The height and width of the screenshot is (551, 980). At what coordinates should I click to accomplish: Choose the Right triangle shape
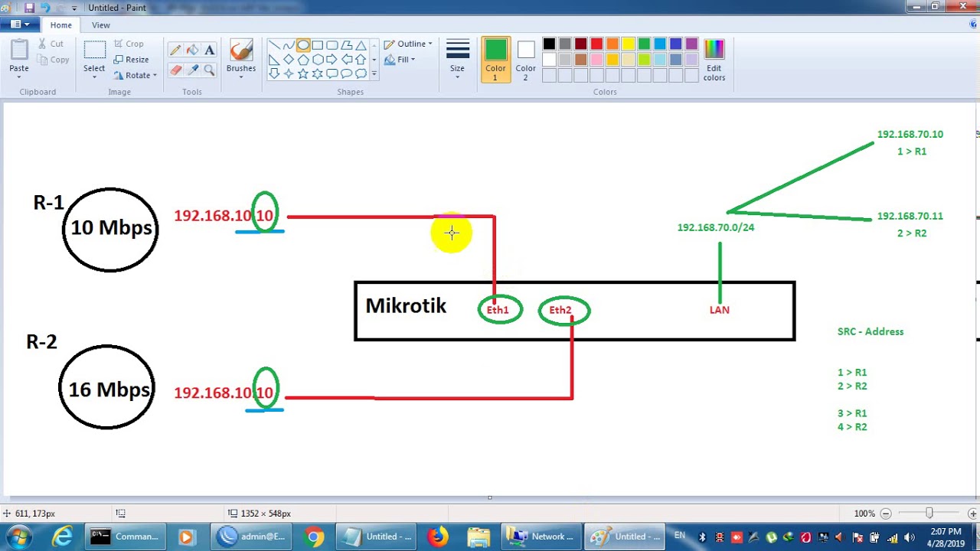[274, 60]
